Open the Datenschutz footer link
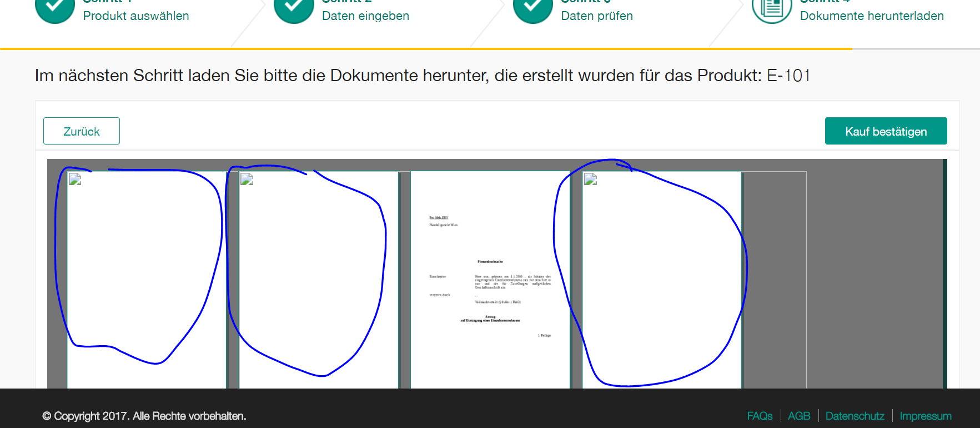This screenshot has width=980, height=428. pos(855,416)
